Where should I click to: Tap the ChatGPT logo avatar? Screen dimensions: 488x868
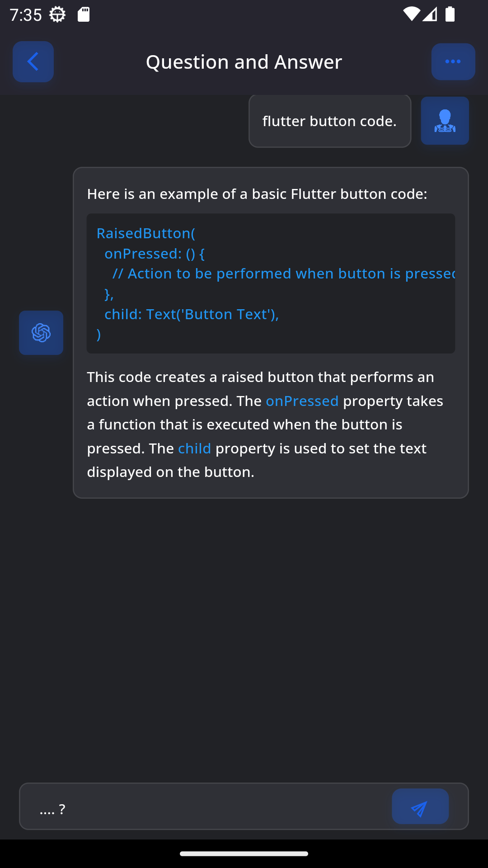[x=41, y=333]
